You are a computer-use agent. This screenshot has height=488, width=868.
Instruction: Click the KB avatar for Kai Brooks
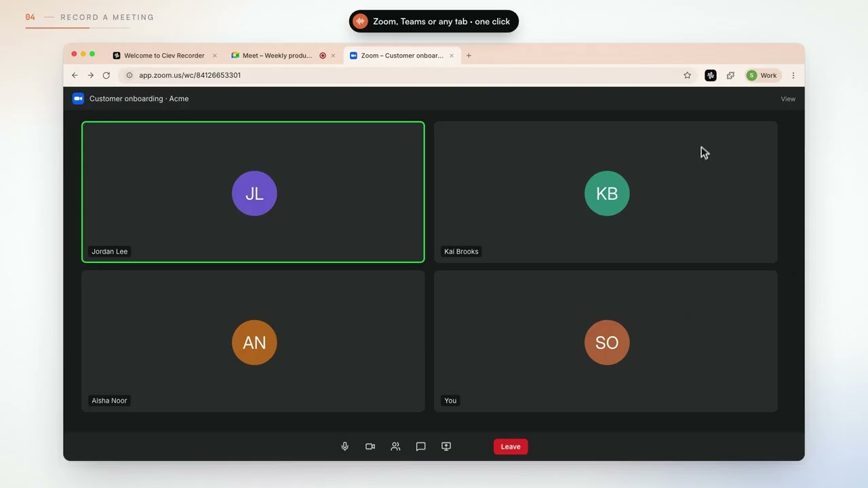607,193
